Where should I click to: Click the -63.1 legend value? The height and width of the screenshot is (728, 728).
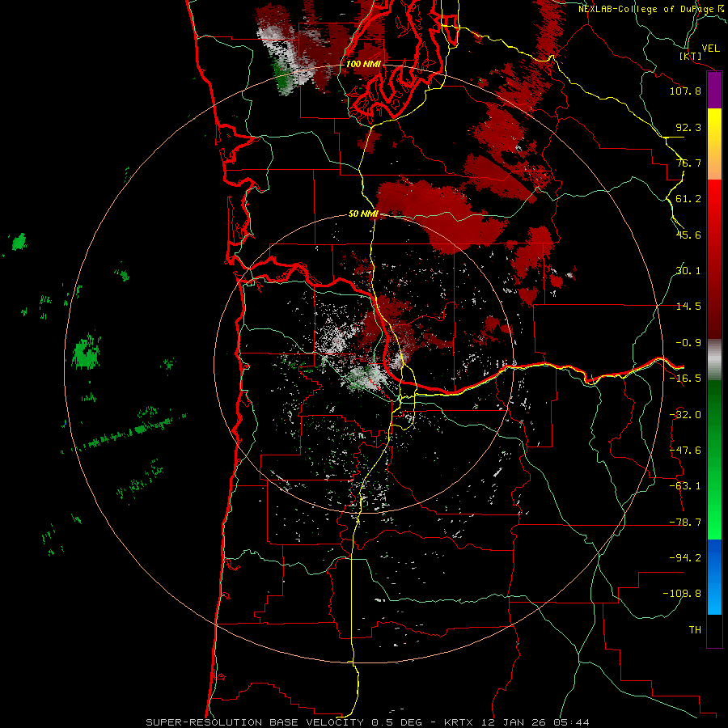685,486
